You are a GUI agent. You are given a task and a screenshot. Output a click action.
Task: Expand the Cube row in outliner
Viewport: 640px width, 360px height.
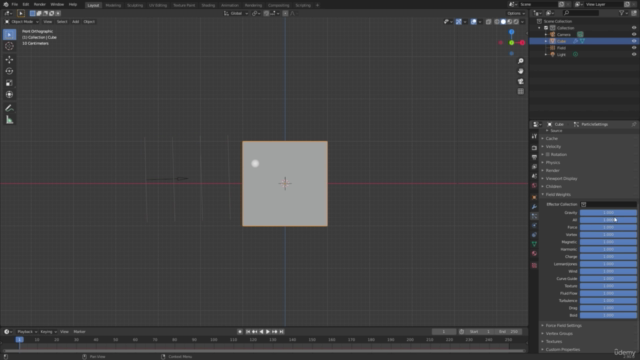[546, 41]
